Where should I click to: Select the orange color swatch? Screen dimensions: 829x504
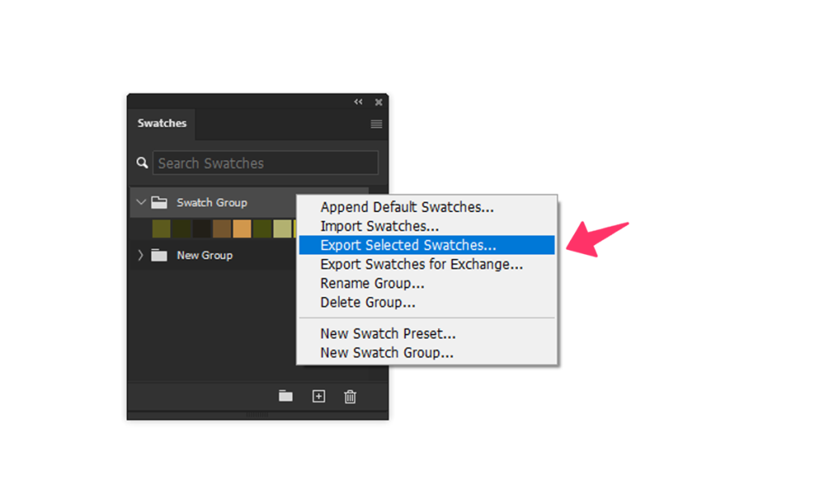[242, 229]
